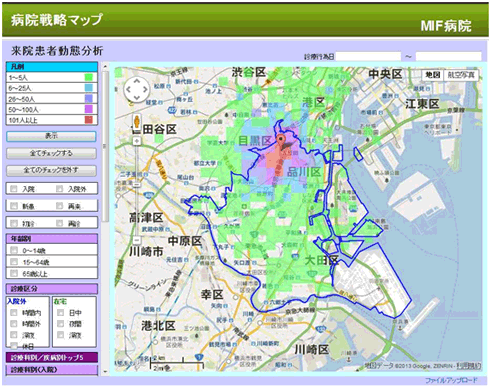Click the light blue 6~25人 legend swatch
This screenshot has width=490, height=387.
[89, 88]
